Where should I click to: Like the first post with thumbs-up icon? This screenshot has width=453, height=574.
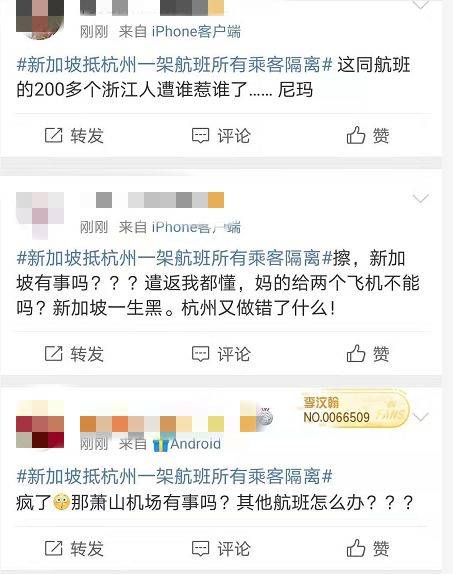coord(356,135)
